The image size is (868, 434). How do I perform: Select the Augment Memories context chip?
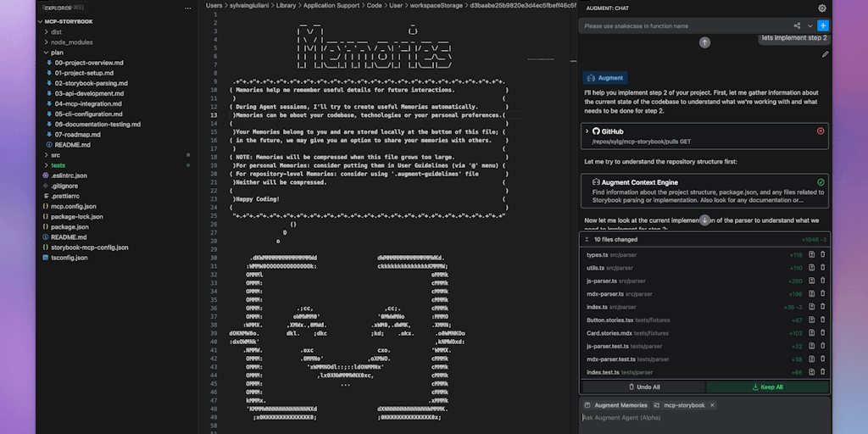[616, 405]
